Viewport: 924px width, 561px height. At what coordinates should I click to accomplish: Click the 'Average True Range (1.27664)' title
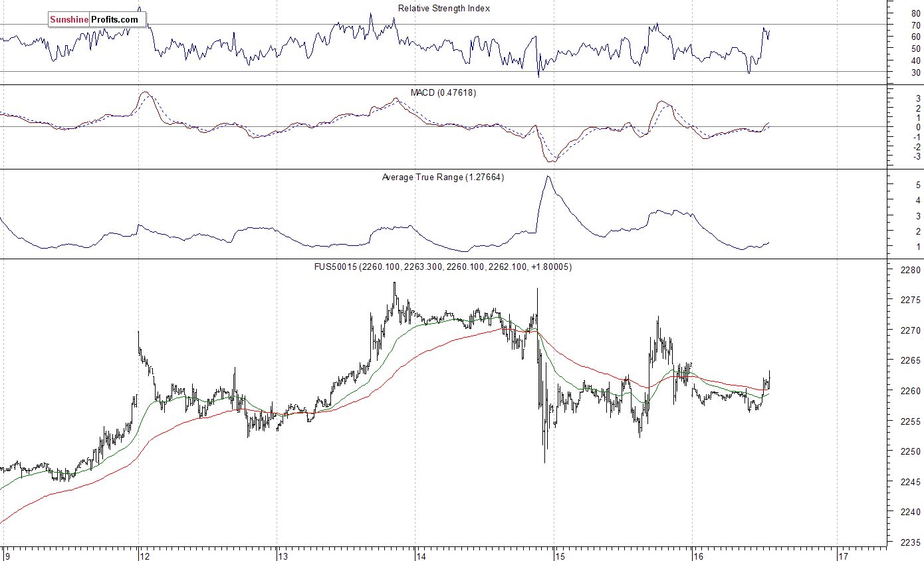point(443,177)
